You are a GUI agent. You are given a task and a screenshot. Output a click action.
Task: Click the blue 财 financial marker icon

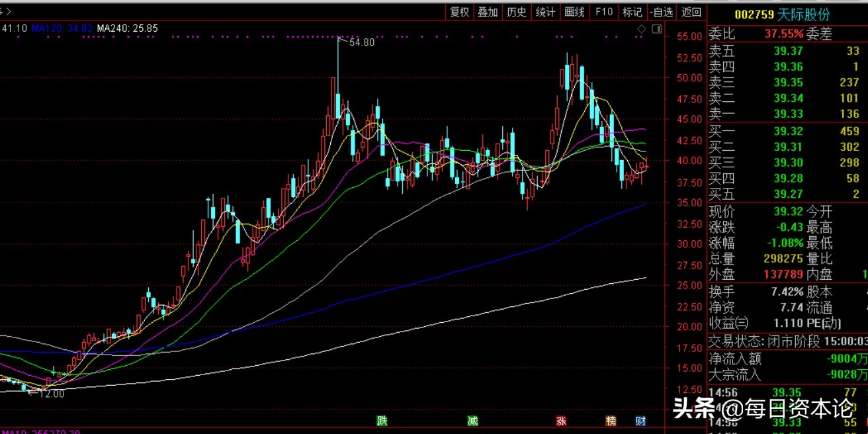tap(640, 421)
